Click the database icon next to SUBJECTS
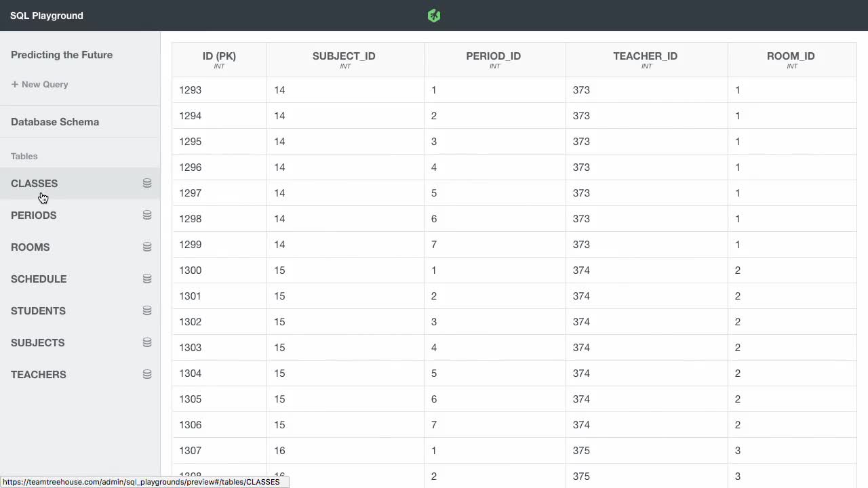Viewport: 868px width, 488px height. (x=146, y=342)
